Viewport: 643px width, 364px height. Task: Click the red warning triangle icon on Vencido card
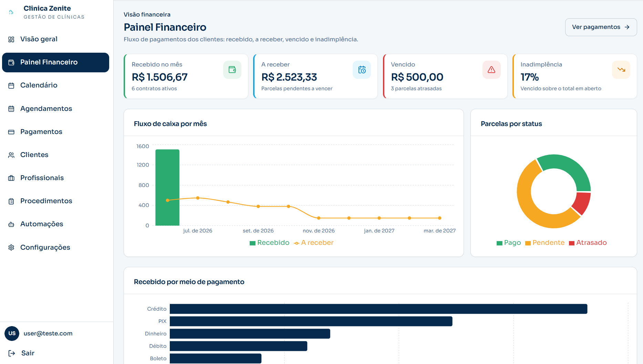[x=491, y=70]
